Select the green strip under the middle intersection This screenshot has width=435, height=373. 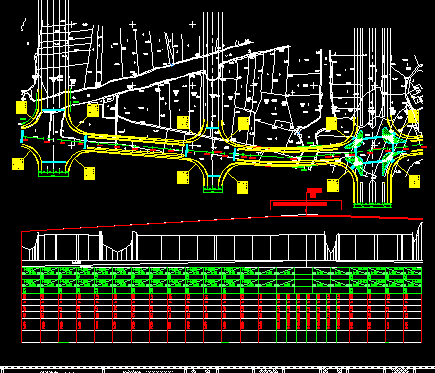[213, 190]
